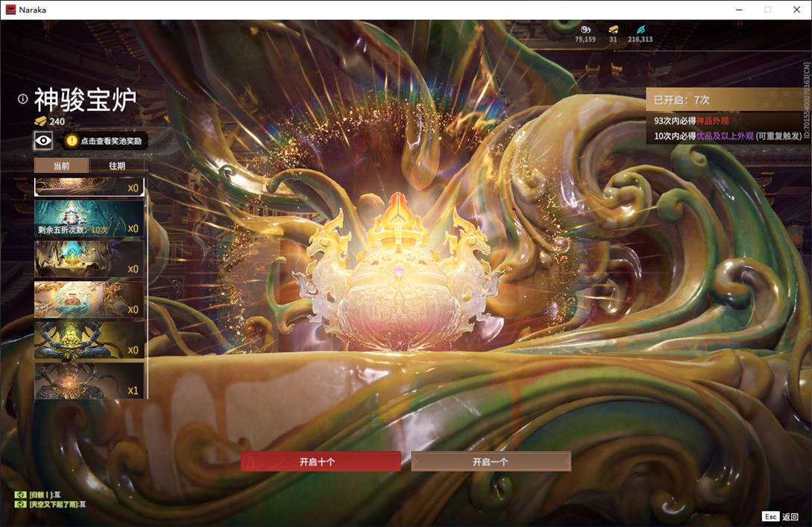Click the yellow exclamation mark icon

pyautogui.click(x=72, y=141)
